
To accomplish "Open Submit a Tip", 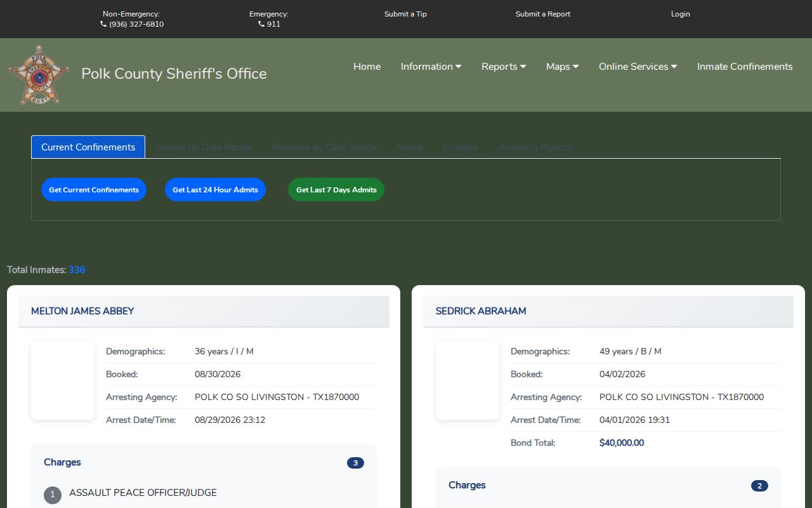I will click(x=405, y=14).
